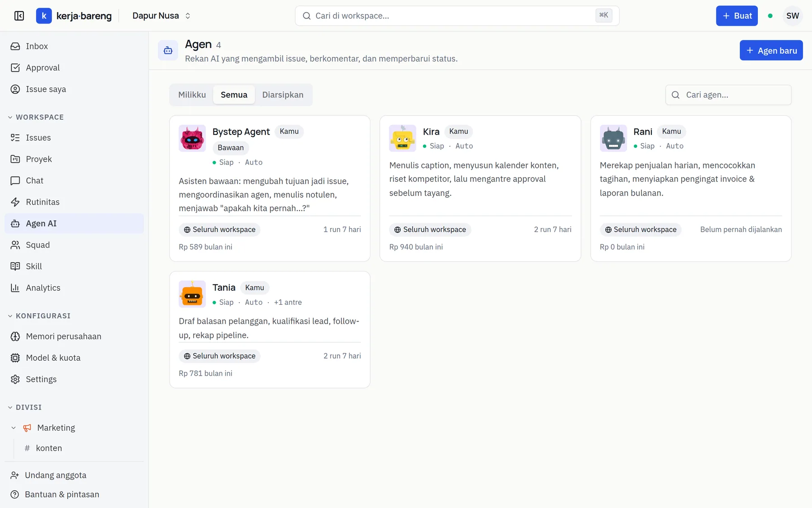This screenshot has height=508, width=812.
Task: Click "Belum pernah dijalankan" on Rani card
Action: click(741, 229)
